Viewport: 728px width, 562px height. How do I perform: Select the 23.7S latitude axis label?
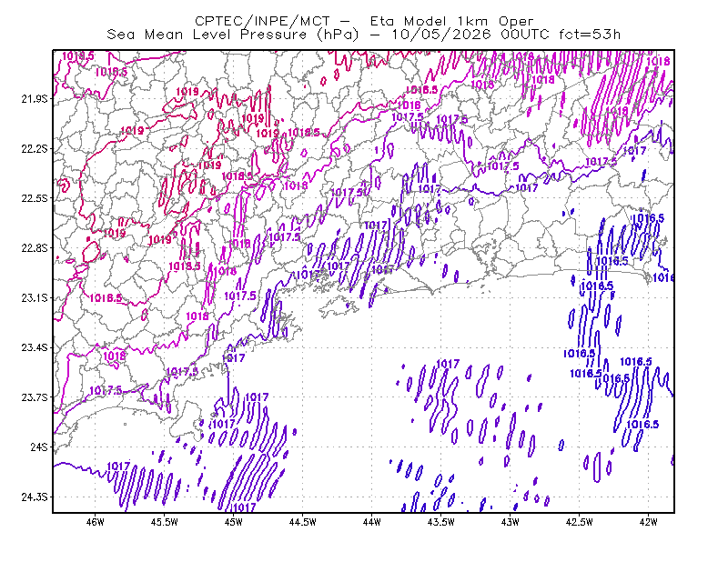[35, 397]
